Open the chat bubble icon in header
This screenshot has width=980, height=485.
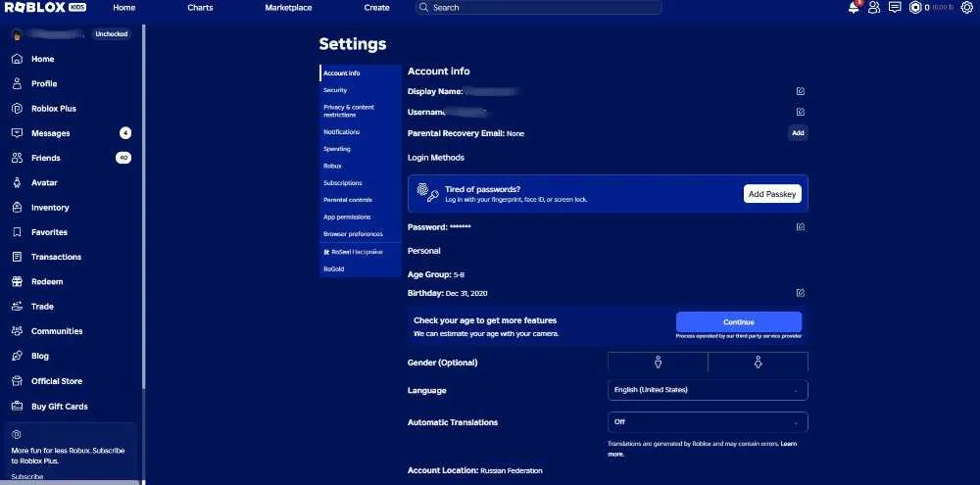coord(895,8)
